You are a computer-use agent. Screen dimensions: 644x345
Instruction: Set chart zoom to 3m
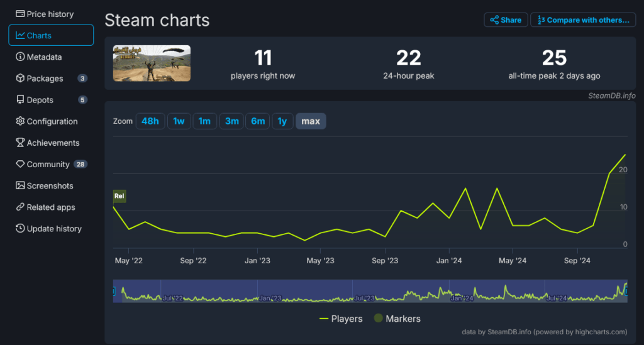pos(231,121)
